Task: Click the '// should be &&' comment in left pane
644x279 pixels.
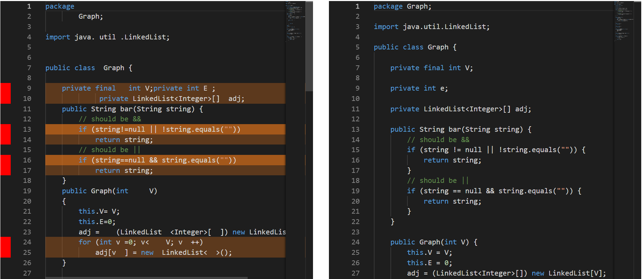Action: (x=110, y=119)
